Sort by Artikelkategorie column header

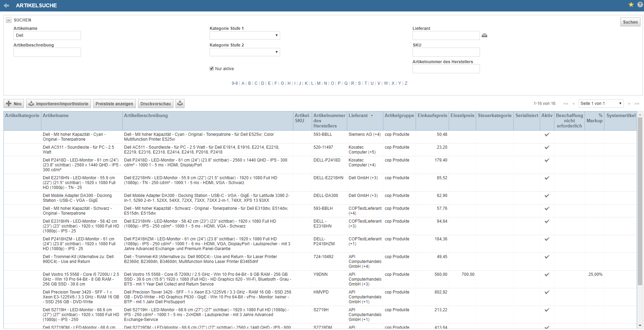(x=22, y=116)
